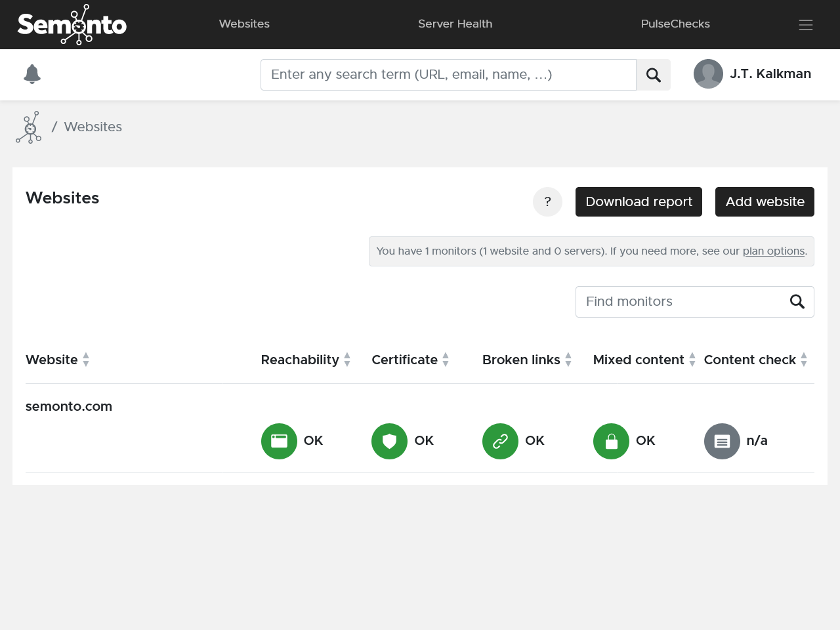The image size is (840, 630).
Task: Click the "You have 1 monitors" notice
Action: [x=591, y=251]
